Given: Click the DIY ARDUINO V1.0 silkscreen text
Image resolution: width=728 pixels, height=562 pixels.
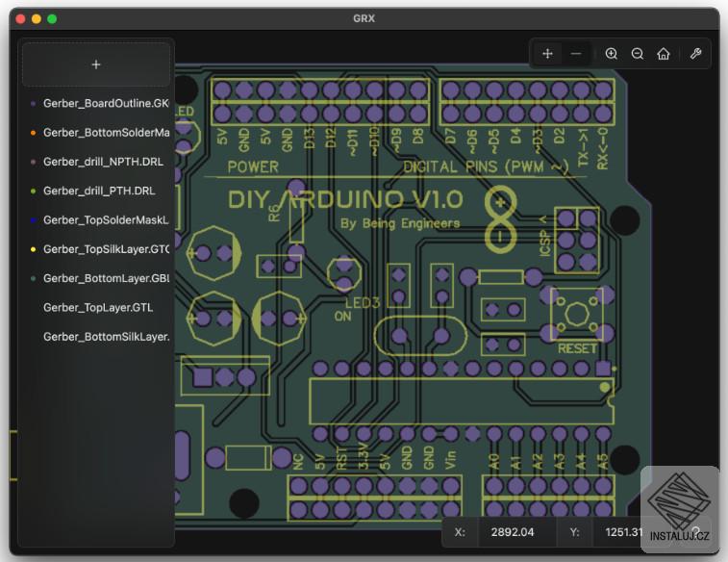Looking at the screenshot, I should point(345,200).
